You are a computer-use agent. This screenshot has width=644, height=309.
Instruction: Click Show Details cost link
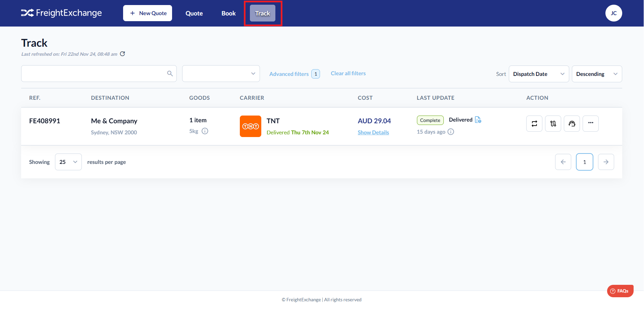373,132
